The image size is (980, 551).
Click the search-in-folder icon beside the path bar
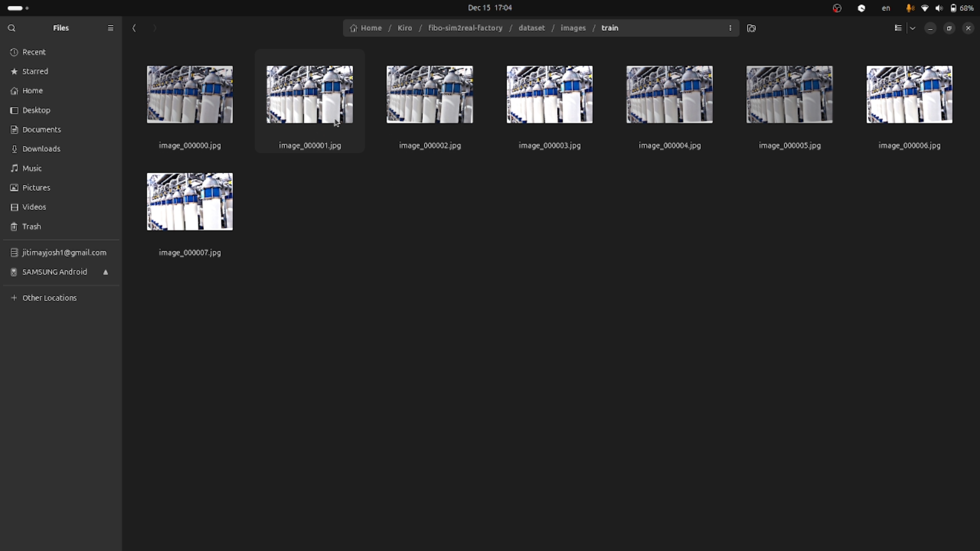click(x=751, y=28)
